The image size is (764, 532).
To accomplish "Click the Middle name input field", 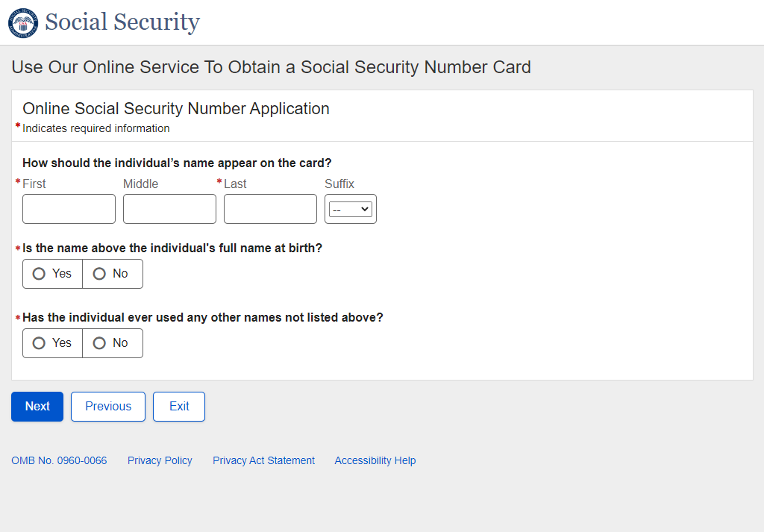I will [169, 209].
